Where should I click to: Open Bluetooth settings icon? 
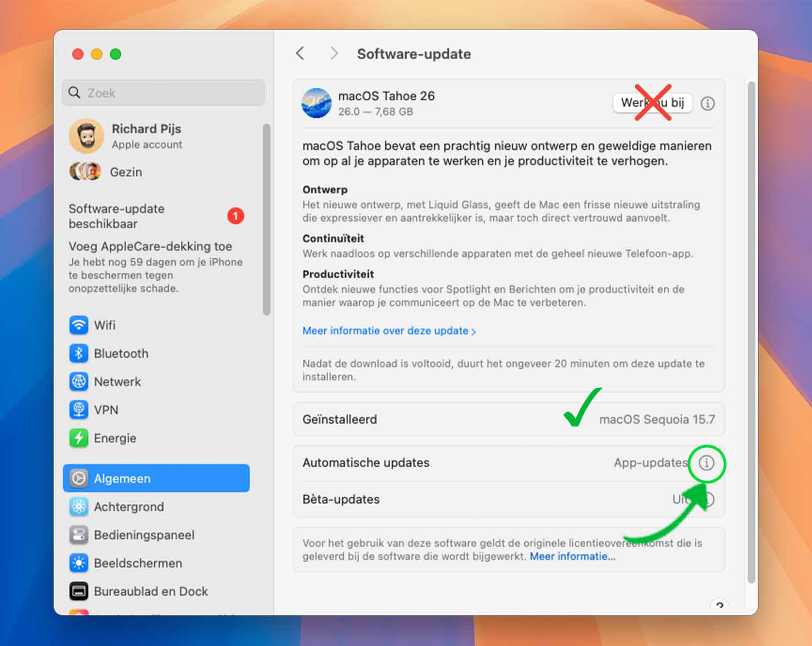click(78, 353)
